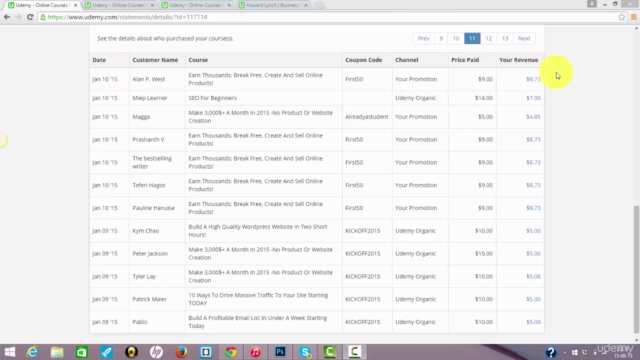Switch to the third Udemy tab
The image size is (640, 360).
(x=195, y=5)
